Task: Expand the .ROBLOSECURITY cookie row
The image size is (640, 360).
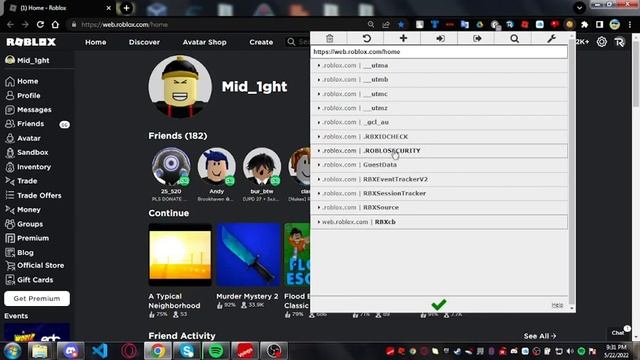Action: [439, 151]
